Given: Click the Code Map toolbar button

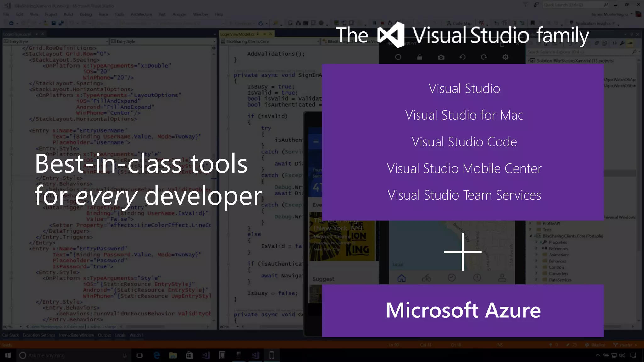Looking at the screenshot, I should [459, 23].
